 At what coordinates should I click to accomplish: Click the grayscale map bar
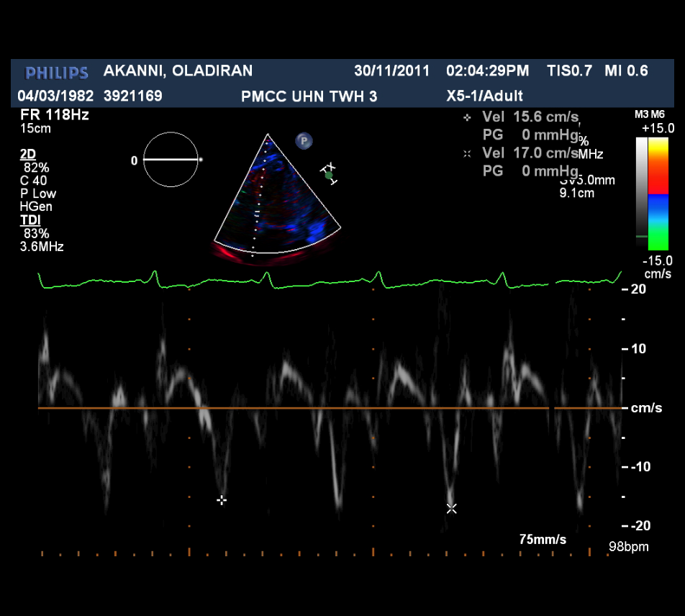pos(641,189)
